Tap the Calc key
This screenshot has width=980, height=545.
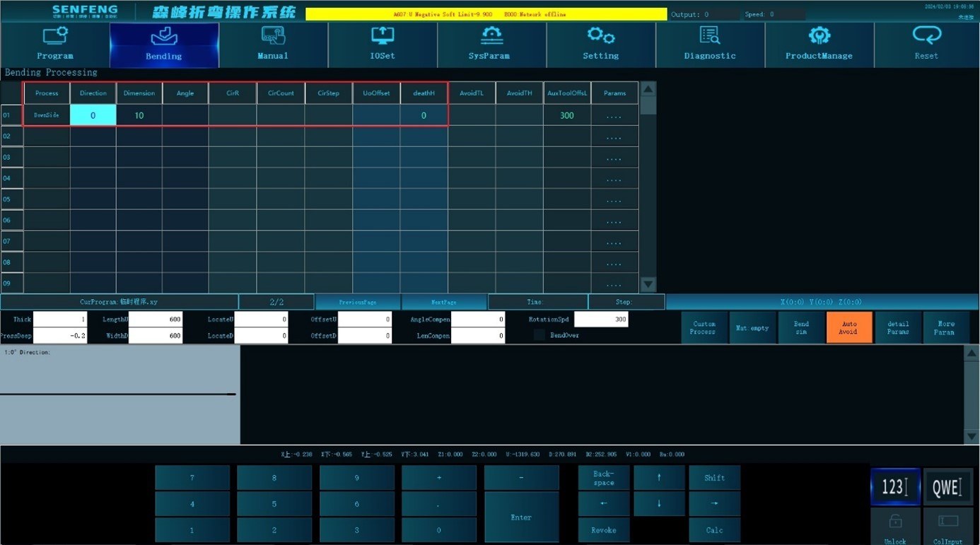pos(714,530)
